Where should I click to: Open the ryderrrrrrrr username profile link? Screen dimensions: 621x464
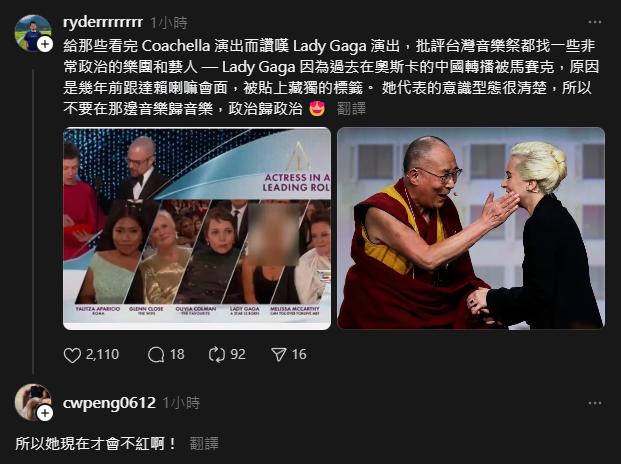[103, 22]
